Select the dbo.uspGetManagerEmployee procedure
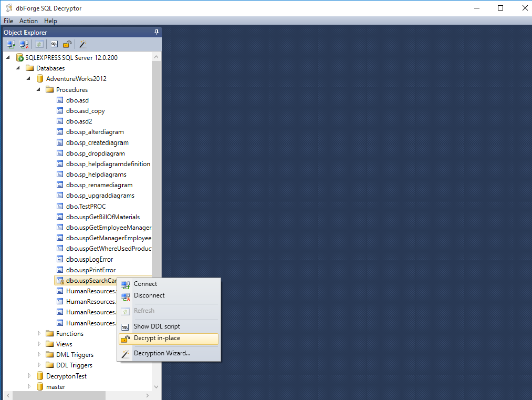532x400 pixels. coord(109,238)
